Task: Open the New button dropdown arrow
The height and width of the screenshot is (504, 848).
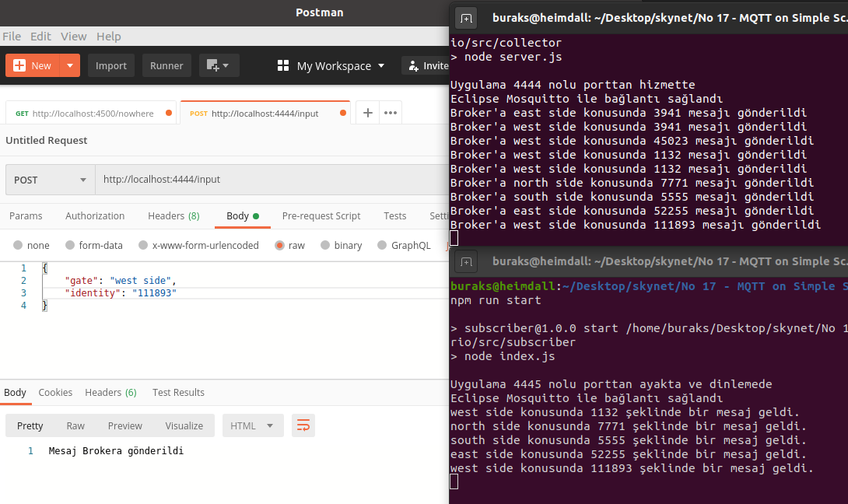Action: tap(70, 65)
